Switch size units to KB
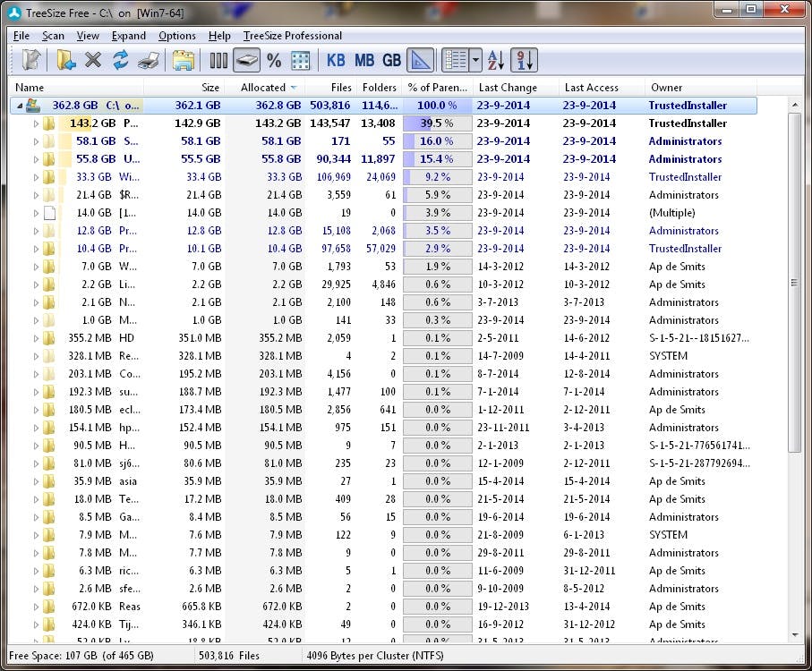This screenshot has height=671, width=812. point(336,60)
